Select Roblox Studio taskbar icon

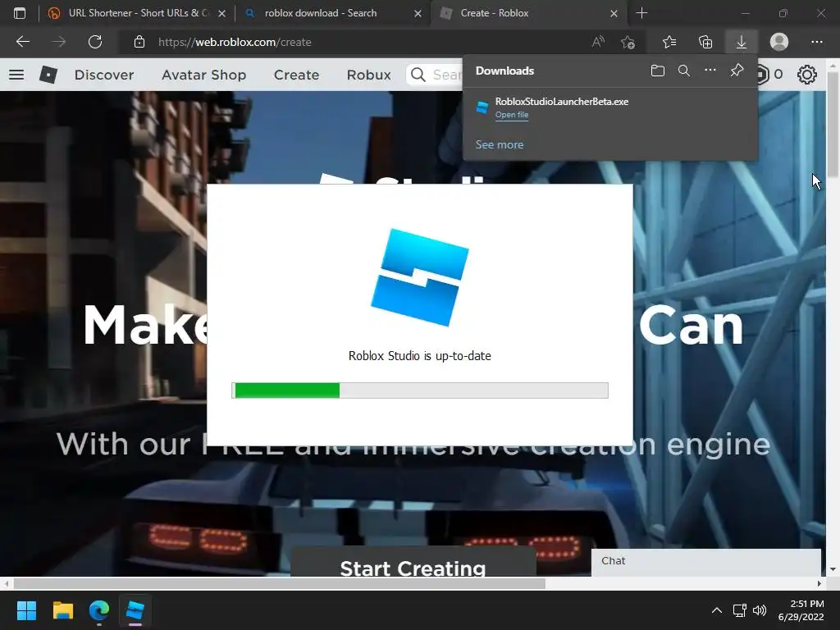pos(135,610)
